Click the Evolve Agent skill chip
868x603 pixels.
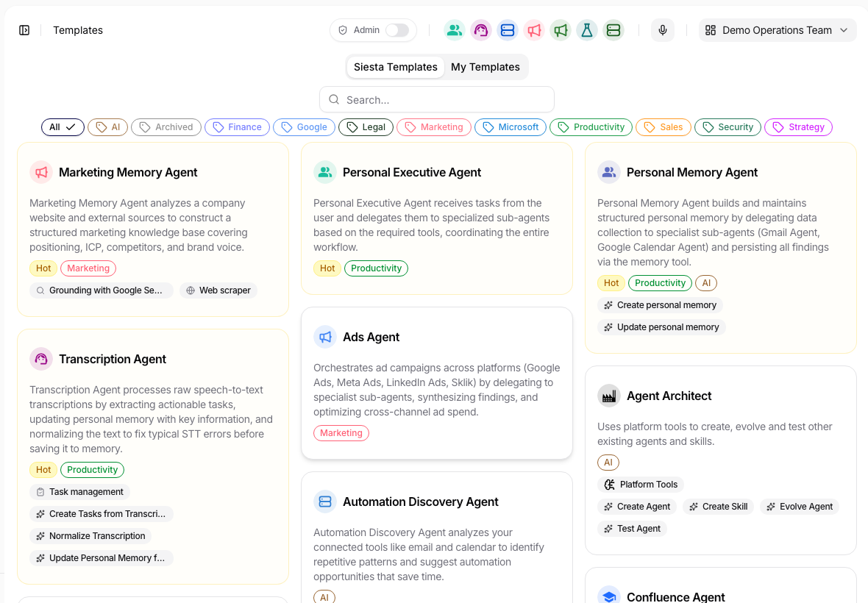(800, 507)
